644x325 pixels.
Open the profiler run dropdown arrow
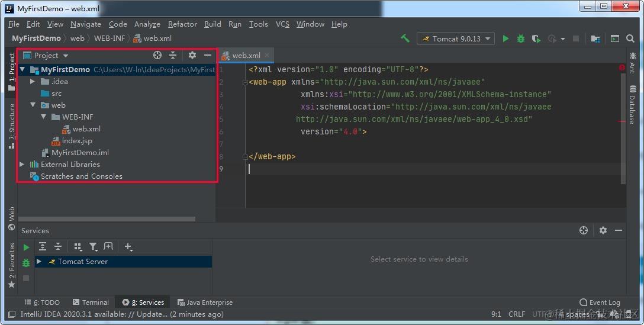click(x=563, y=39)
